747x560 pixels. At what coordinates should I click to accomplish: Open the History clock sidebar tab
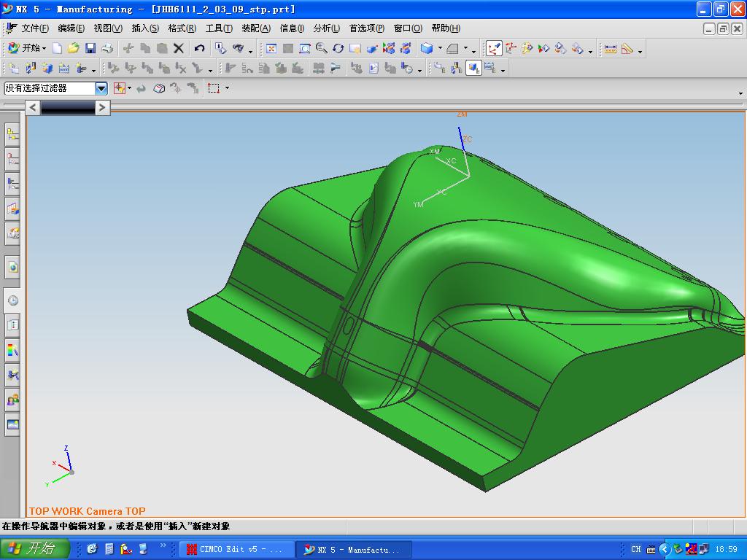[x=13, y=300]
